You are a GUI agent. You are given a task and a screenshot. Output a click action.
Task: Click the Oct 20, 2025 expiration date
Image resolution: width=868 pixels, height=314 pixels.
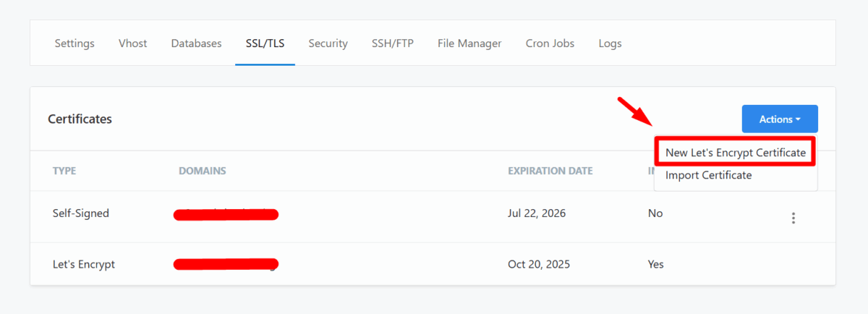tap(539, 264)
